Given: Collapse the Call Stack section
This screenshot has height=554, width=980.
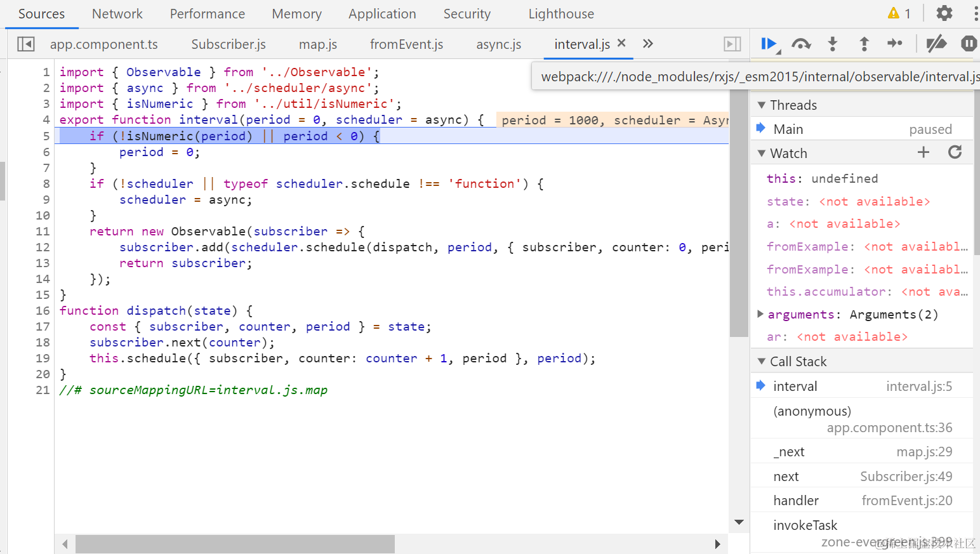Looking at the screenshot, I should coord(762,361).
